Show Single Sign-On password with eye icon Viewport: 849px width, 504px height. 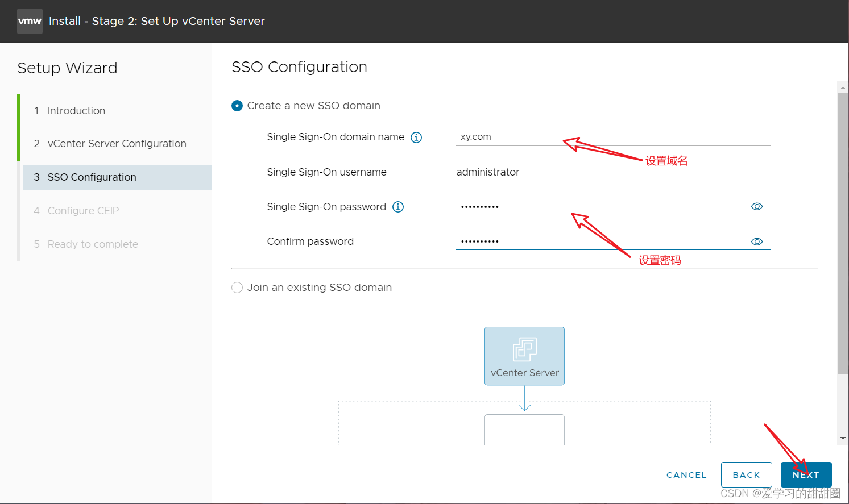(757, 206)
